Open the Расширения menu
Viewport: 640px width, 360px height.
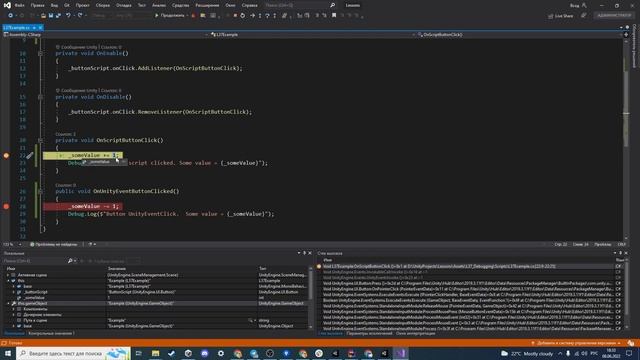pyautogui.click(x=207, y=5)
